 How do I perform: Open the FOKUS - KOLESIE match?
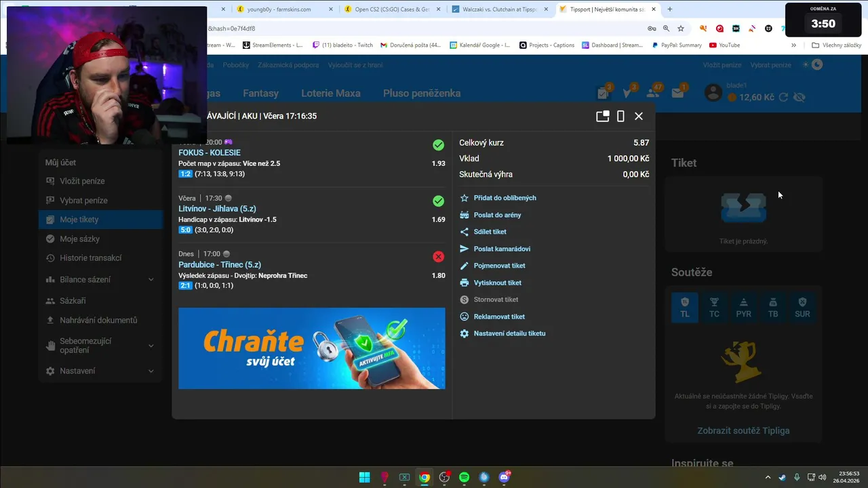point(210,152)
